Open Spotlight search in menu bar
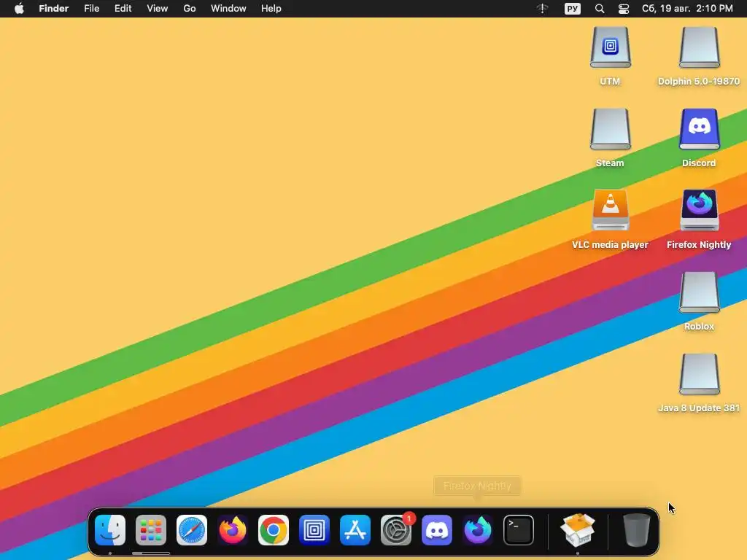 click(x=600, y=9)
